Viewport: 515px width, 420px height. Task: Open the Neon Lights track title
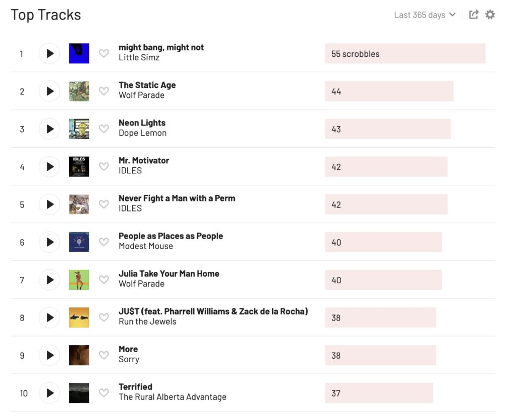(x=142, y=123)
